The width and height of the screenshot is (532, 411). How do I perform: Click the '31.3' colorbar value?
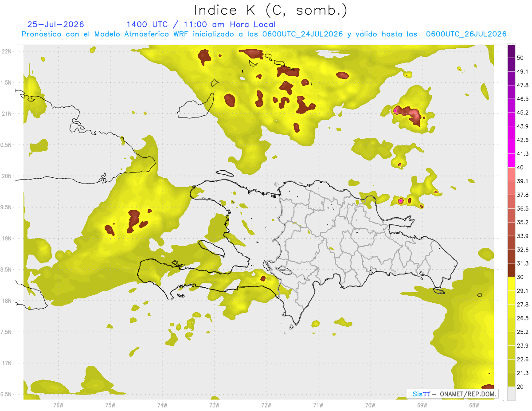point(523,263)
